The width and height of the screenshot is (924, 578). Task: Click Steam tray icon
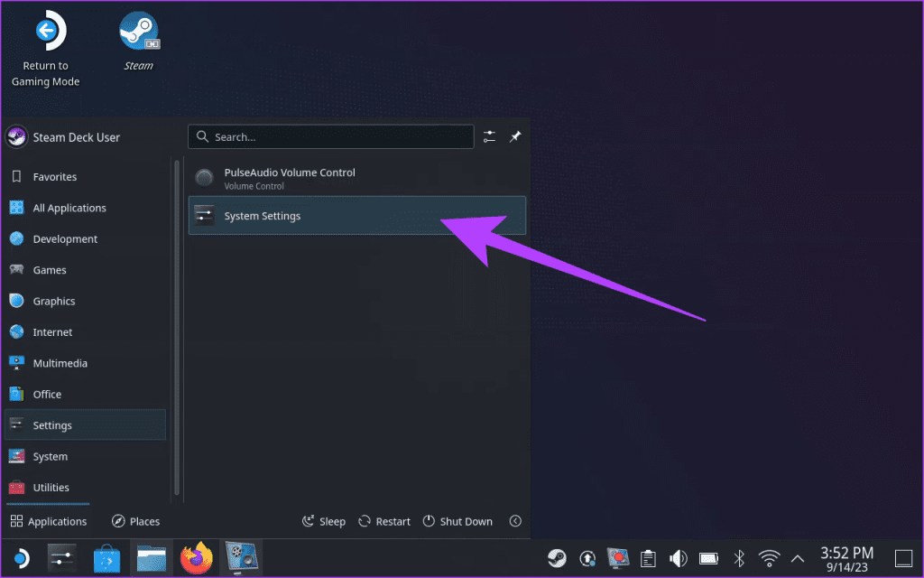557,558
